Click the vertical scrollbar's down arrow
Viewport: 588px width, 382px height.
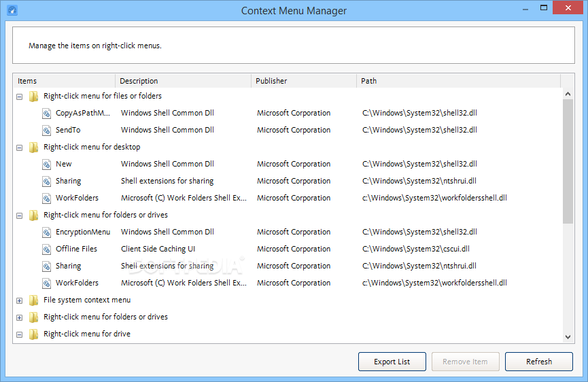568,337
